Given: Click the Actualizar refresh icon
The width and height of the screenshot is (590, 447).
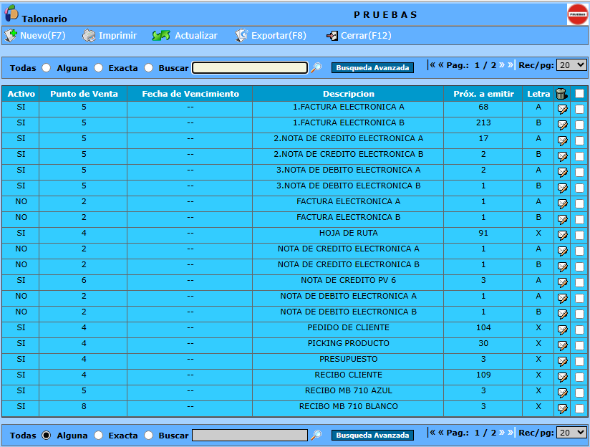Looking at the screenshot, I should [161, 36].
